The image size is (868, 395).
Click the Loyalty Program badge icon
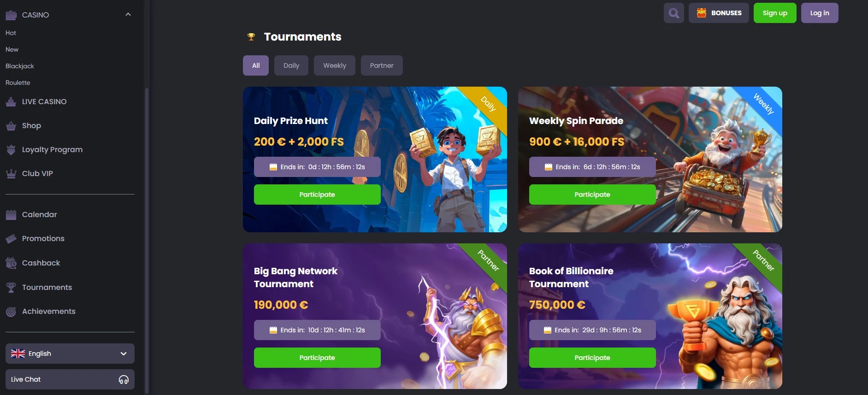pos(11,150)
